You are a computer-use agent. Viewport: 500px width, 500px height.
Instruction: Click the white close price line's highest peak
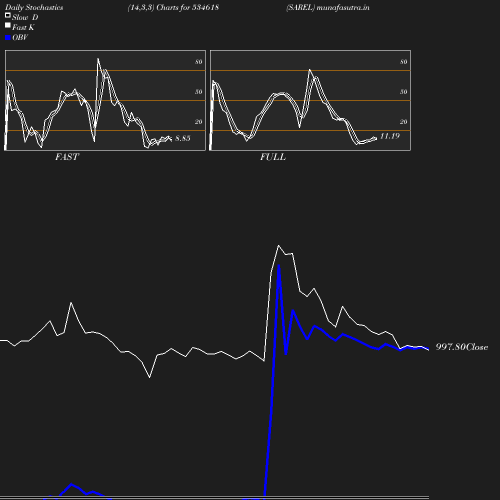coord(279,246)
